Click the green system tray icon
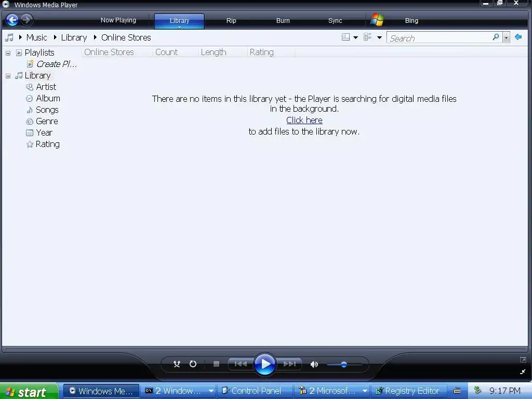 478,390
